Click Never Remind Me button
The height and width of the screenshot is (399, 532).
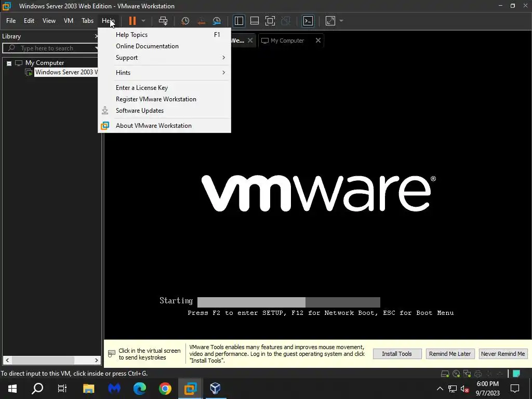pyautogui.click(x=503, y=354)
